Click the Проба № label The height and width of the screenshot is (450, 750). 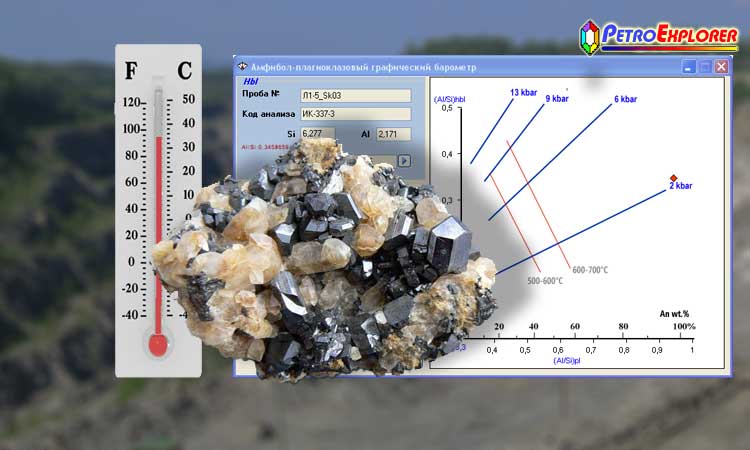(x=261, y=94)
